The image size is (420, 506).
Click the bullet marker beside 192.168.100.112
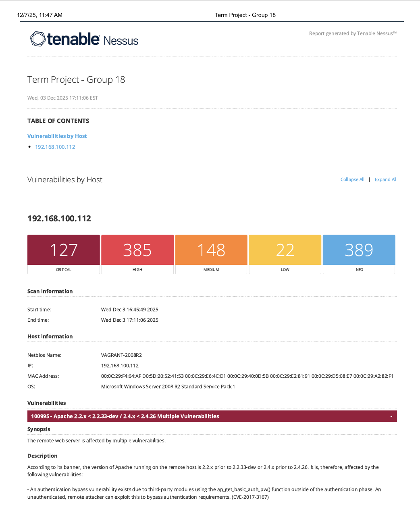tap(30, 147)
